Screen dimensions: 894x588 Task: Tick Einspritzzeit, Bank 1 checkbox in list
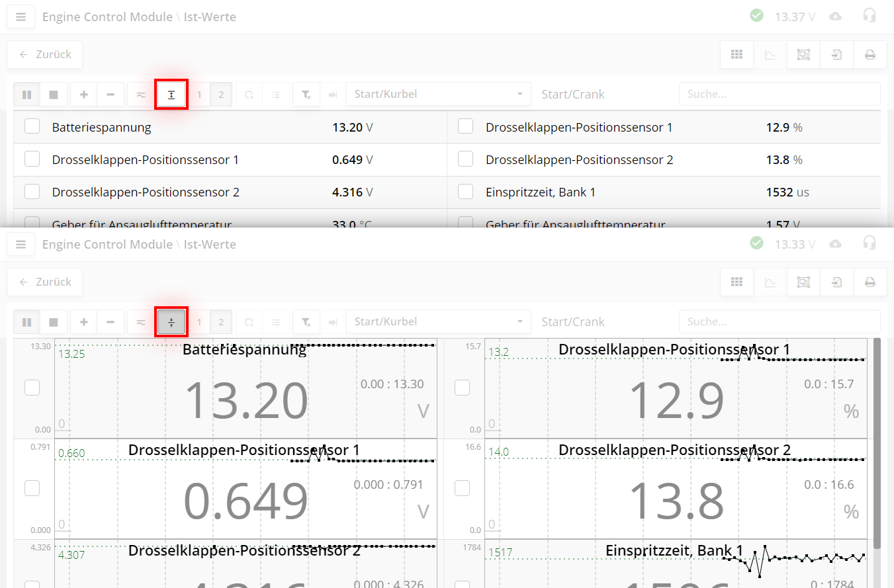tap(466, 192)
